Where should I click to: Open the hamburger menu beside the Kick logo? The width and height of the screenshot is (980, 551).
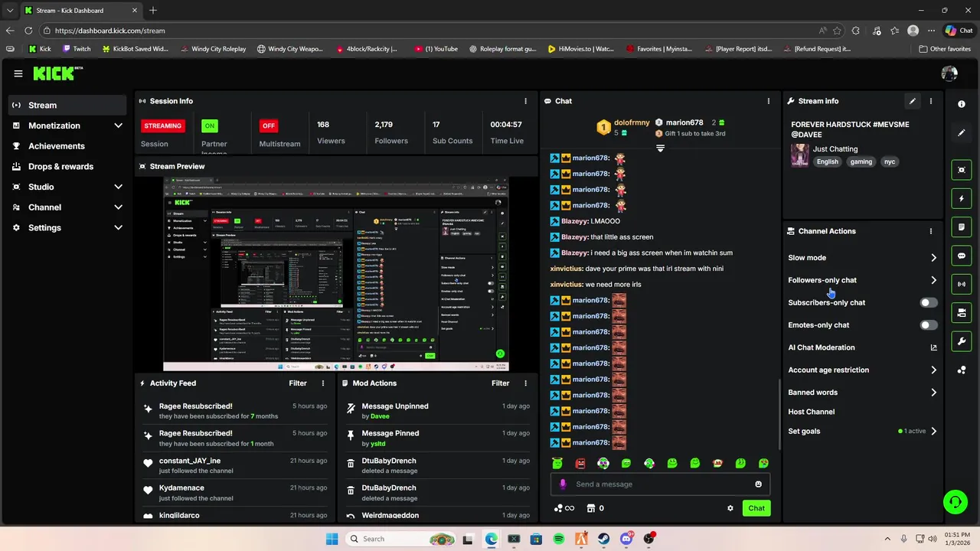[x=18, y=73]
